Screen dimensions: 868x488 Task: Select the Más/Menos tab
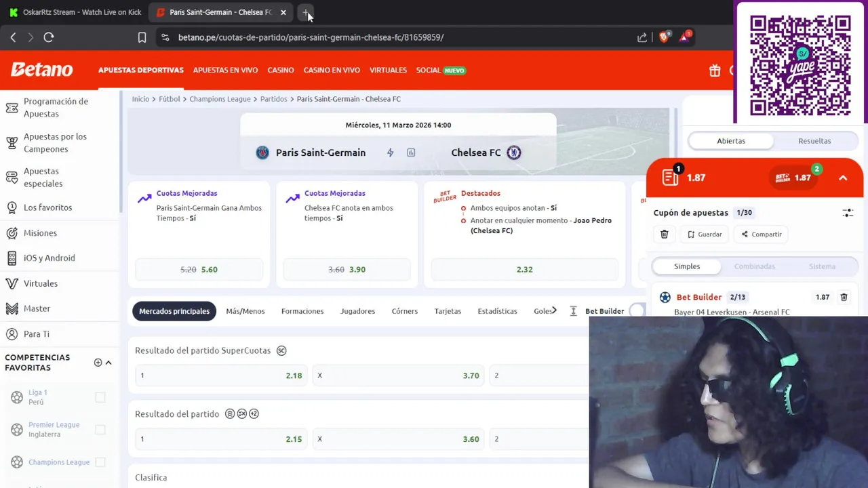point(245,311)
